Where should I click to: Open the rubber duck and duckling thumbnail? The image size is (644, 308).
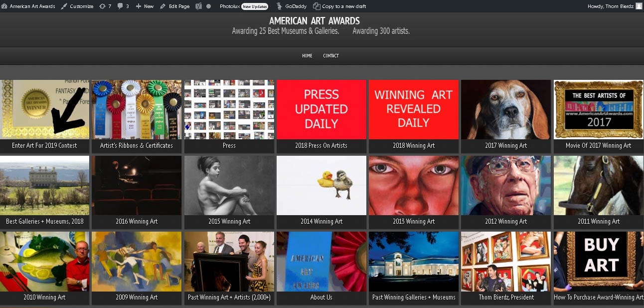pos(322,185)
